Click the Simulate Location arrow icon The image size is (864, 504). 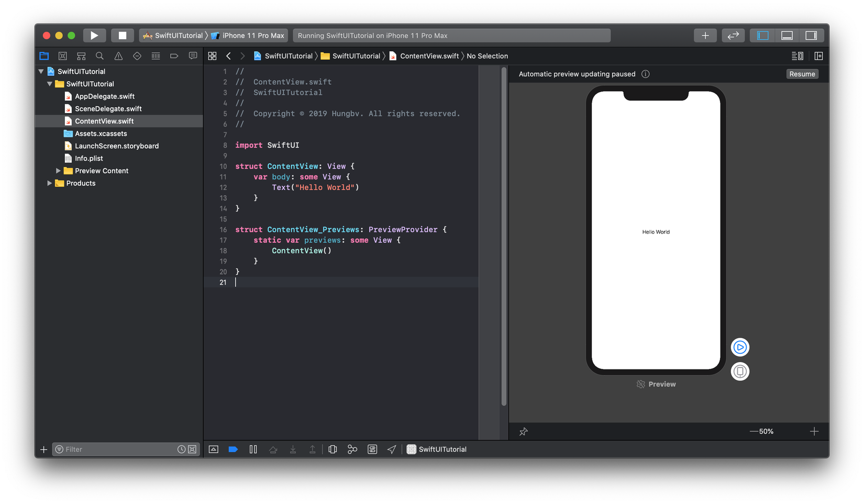click(392, 449)
